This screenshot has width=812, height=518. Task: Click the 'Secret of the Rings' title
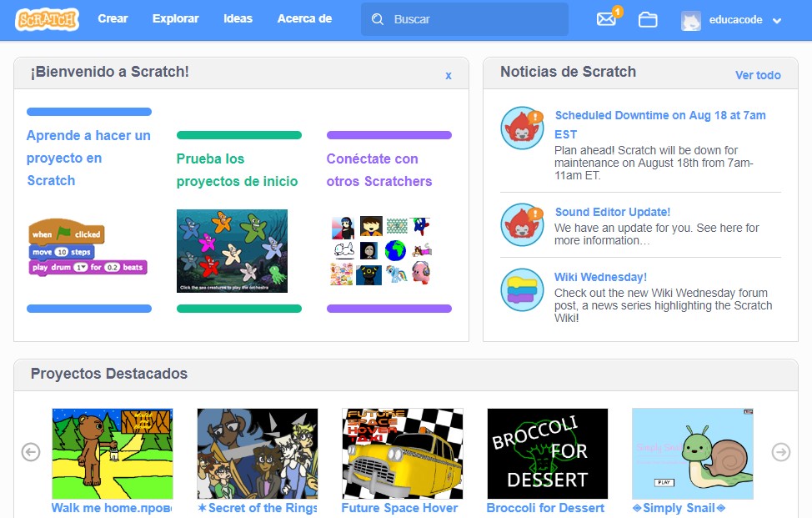258,508
